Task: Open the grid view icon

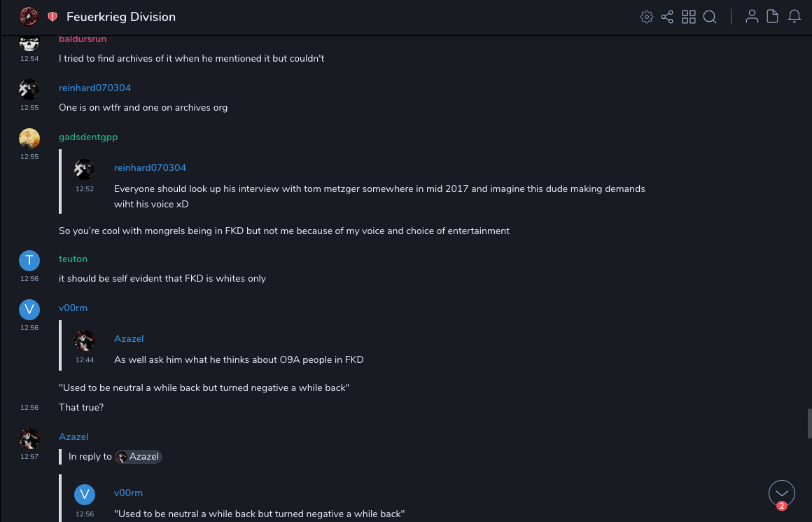Action: point(689,17)
